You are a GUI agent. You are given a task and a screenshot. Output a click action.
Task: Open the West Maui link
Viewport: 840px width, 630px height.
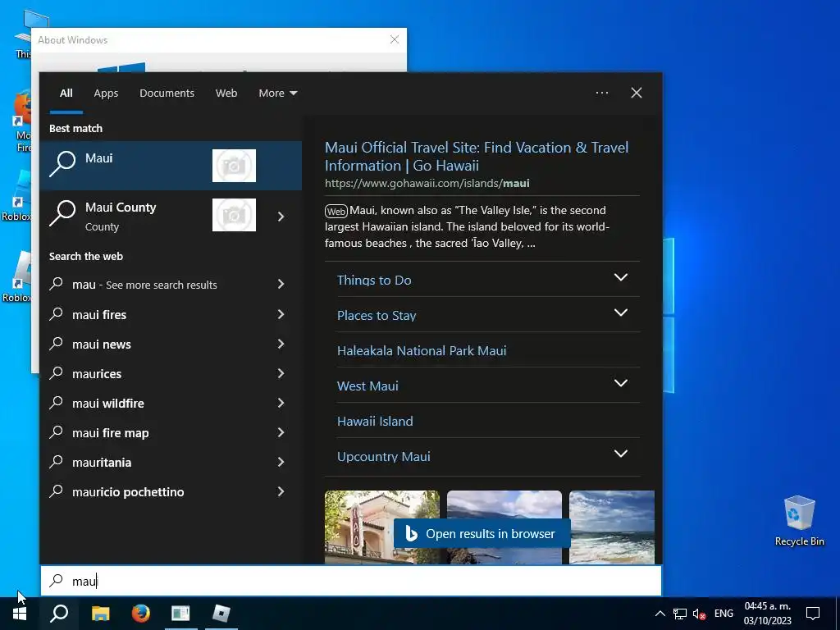tap(367, 386)
